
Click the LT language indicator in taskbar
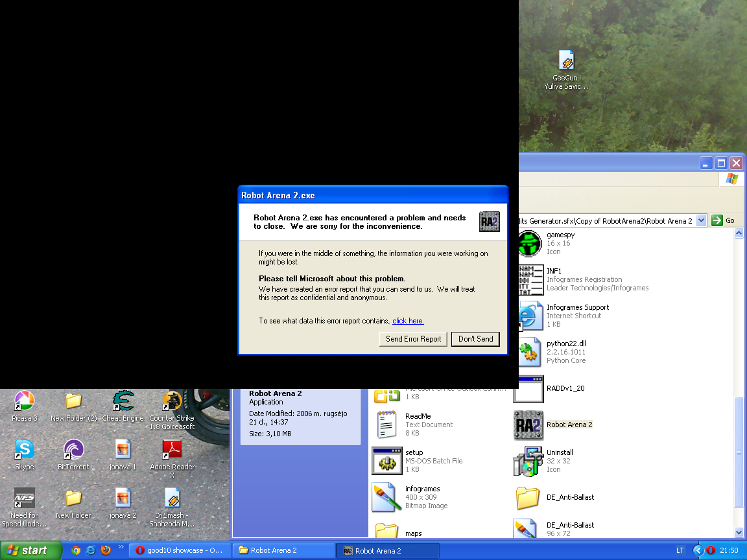coord(680,550)
